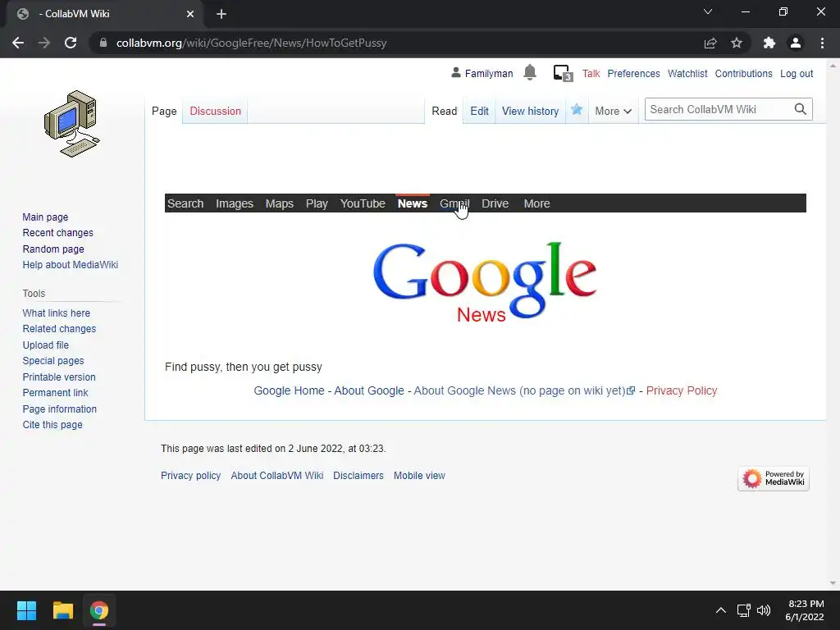The height and width of the screenshot is (630, 840).
Task: Expand the More dropdown in page tabs
Action: [613, 112]
